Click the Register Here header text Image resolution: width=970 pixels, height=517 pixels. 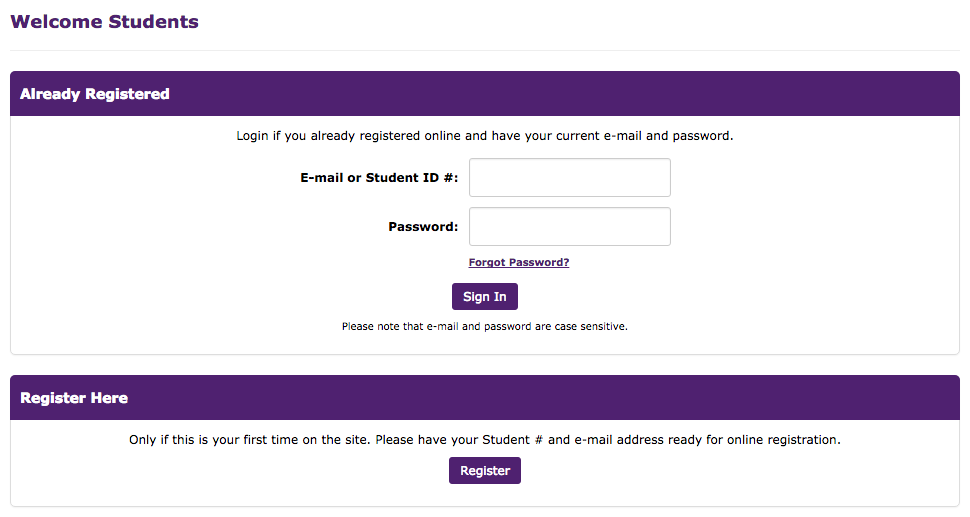[74, 398]
